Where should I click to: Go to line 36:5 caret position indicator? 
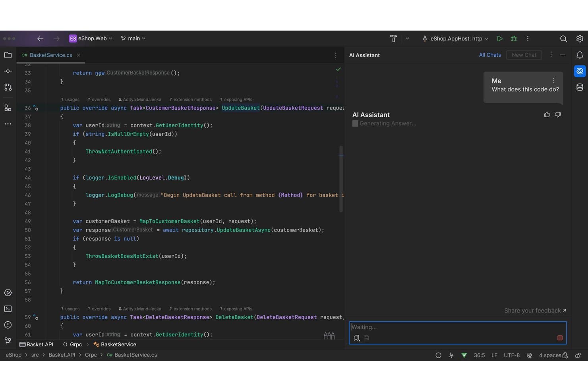(479, 355)
